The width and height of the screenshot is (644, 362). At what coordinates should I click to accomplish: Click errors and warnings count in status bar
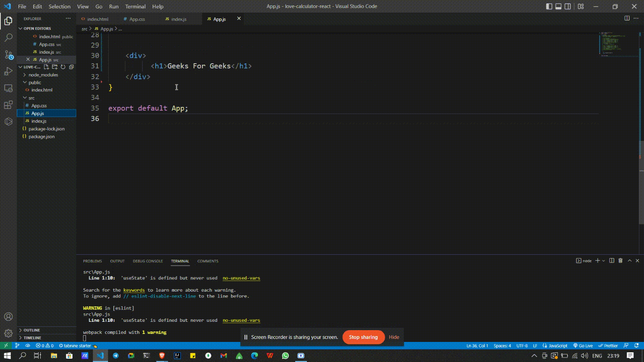[x=45, y=346]
